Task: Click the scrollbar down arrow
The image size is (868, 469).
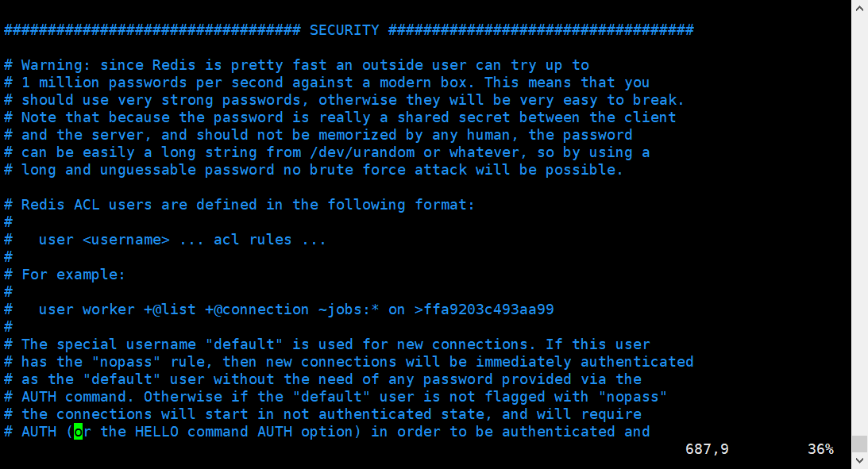Action: pos(859,461)
